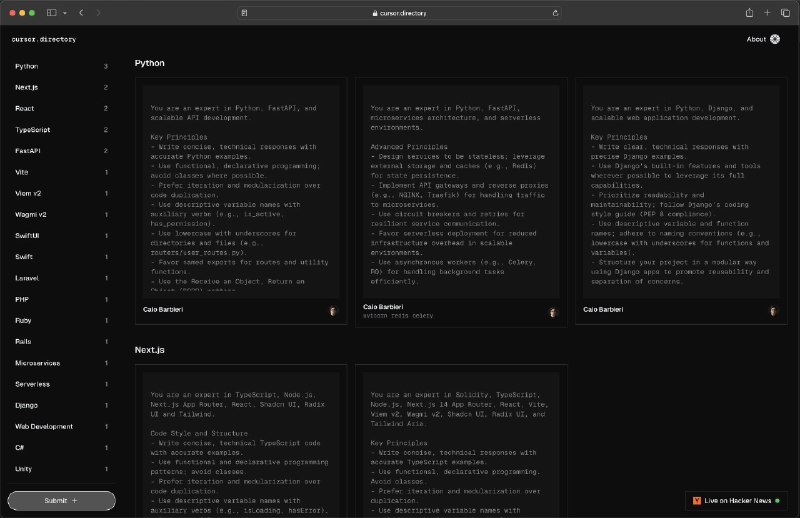Toggle the Safari sidebar button

[x=52, y=13]
